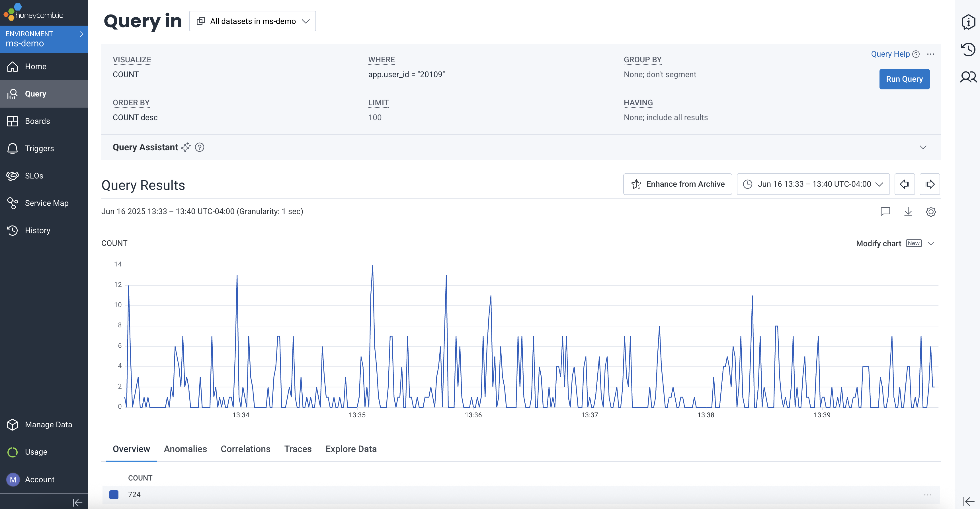Click Enhance from Archive button

click(678, 184)
